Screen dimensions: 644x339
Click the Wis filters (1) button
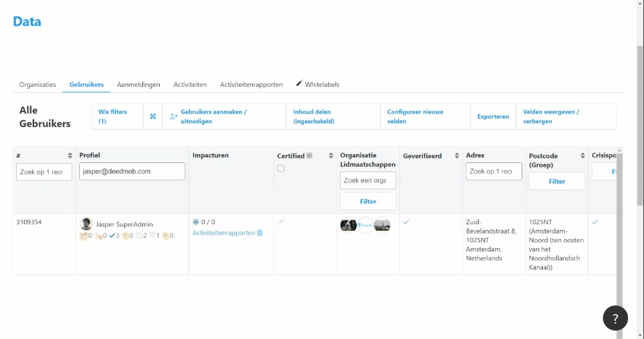pos(113,117)
